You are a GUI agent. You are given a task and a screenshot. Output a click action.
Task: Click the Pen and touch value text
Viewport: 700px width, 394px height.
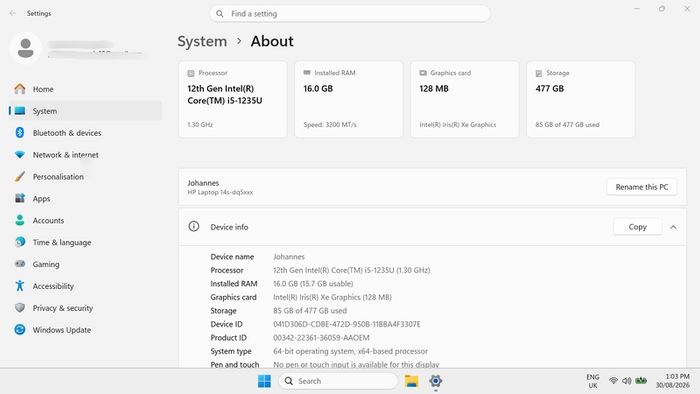(x=356, y=364)
